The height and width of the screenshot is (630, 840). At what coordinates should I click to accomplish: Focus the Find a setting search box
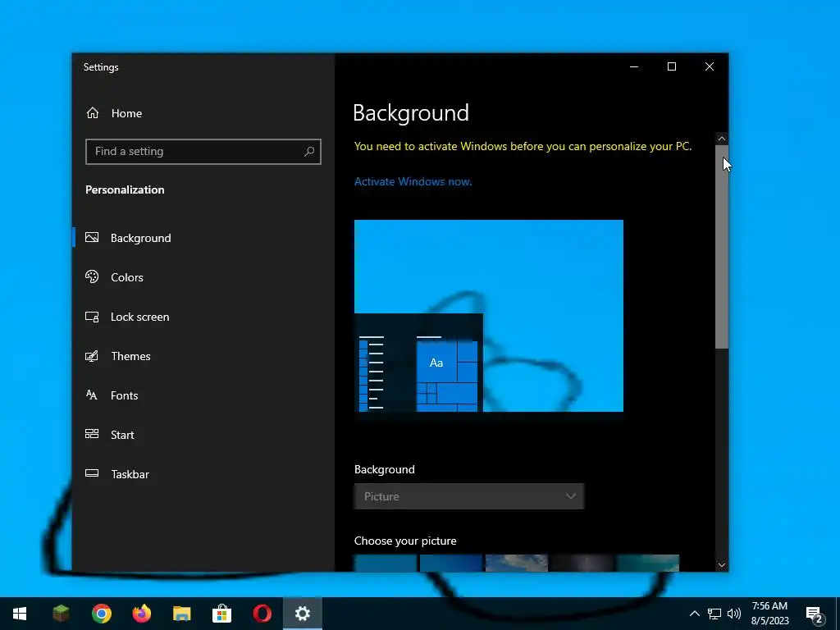click(203, 152)
